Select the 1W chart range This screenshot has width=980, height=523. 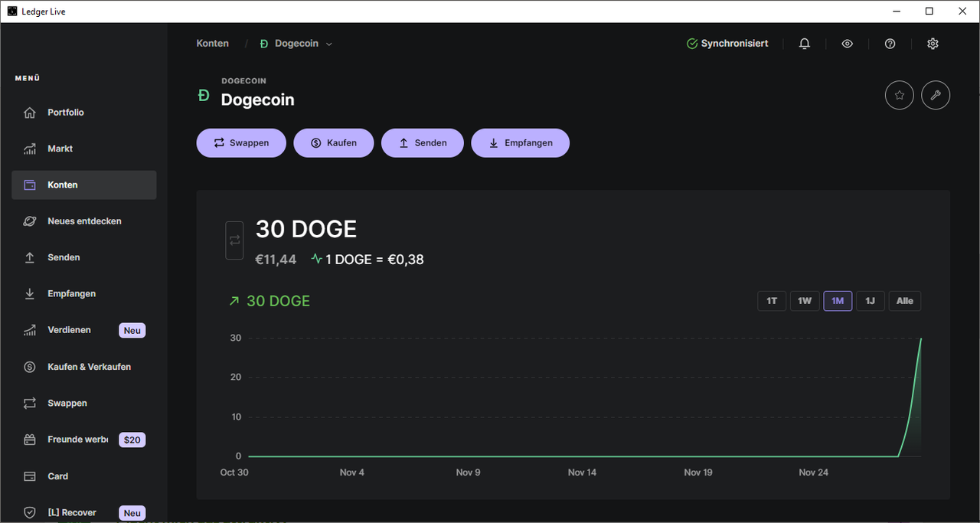805,301
